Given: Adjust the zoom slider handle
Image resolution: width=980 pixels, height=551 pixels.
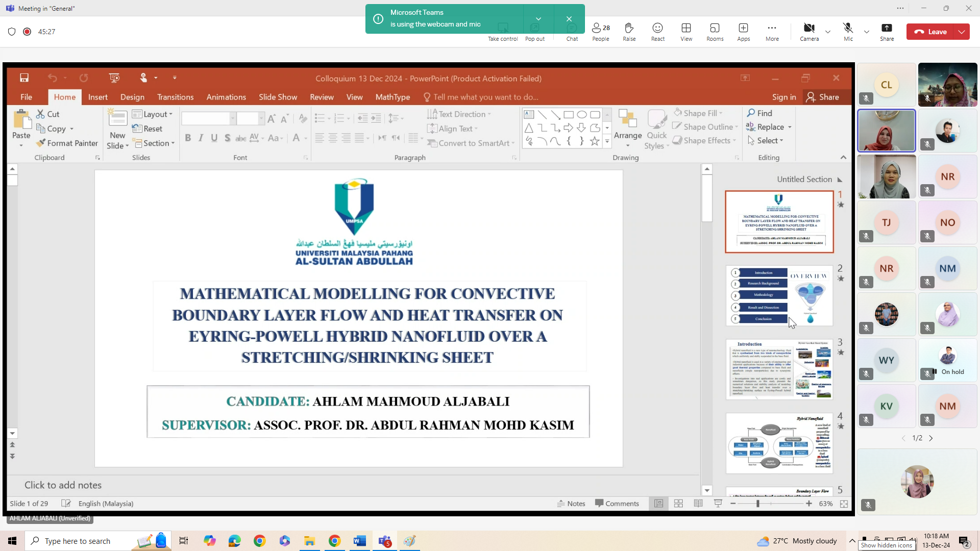Looking at the screenshot, I should (x=758, y=504).
